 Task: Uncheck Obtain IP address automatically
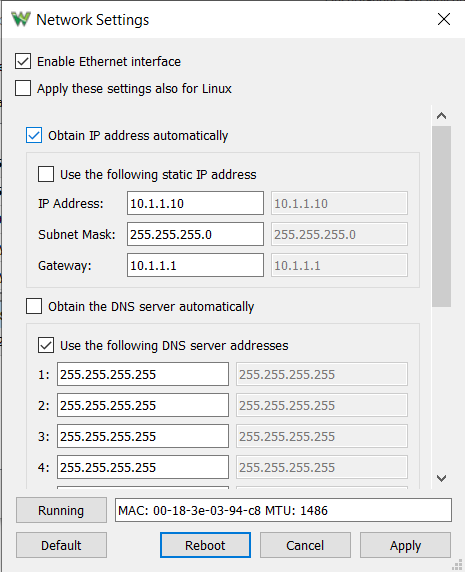34,135
